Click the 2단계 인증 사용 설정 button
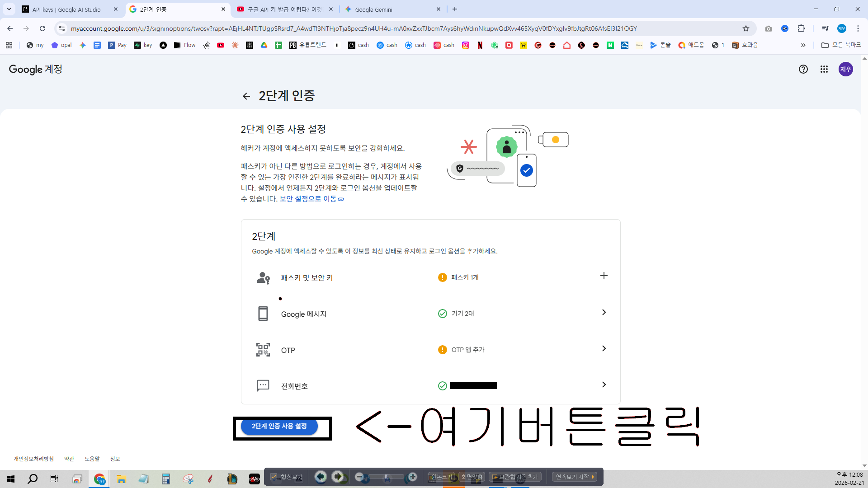 tap(279, 426)
